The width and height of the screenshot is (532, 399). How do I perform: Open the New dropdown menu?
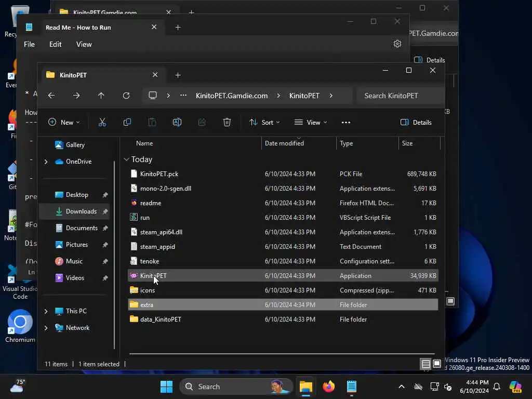tap(64, 123)
